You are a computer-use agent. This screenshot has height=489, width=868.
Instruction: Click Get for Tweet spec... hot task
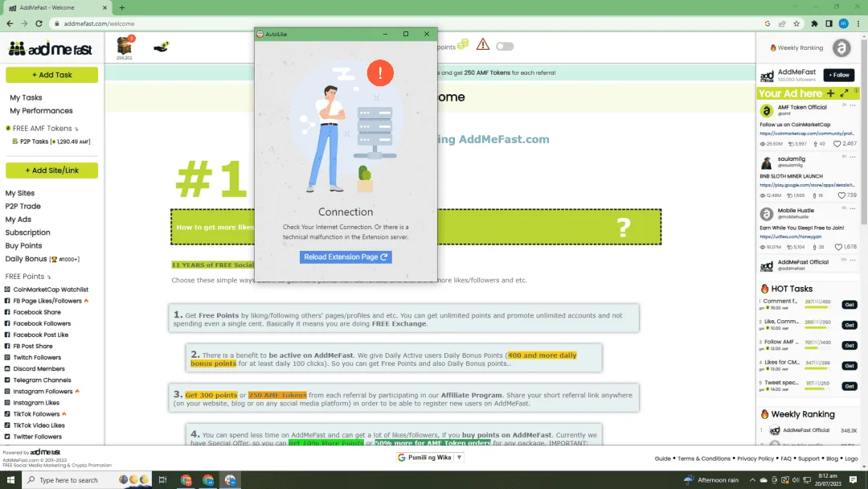point(850,386)
